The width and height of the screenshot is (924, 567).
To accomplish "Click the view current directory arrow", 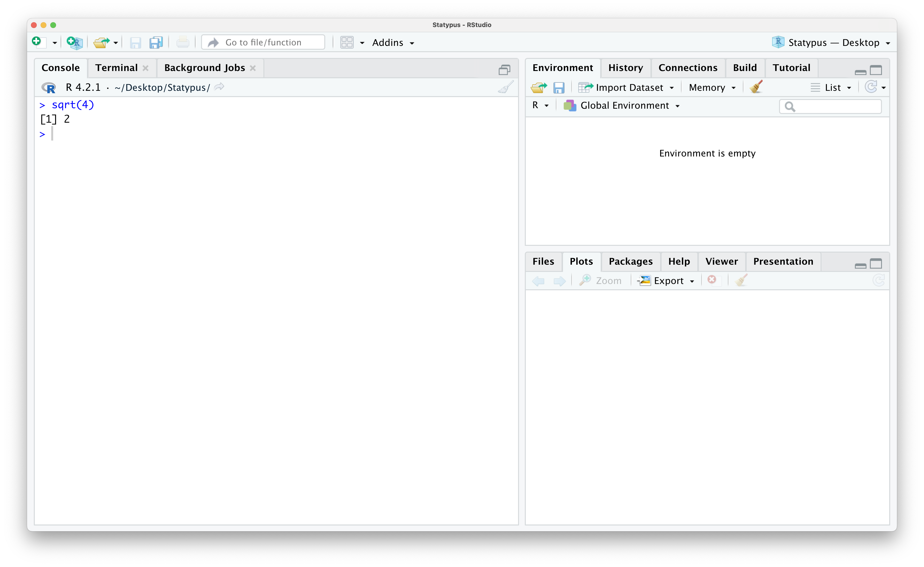I will [219, 87].
